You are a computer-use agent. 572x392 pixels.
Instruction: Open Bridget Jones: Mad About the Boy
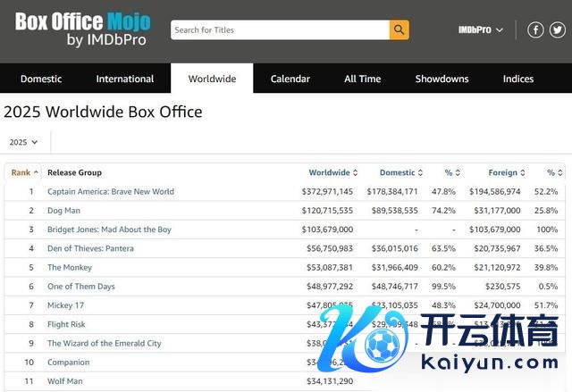click(x=109, y=229)
